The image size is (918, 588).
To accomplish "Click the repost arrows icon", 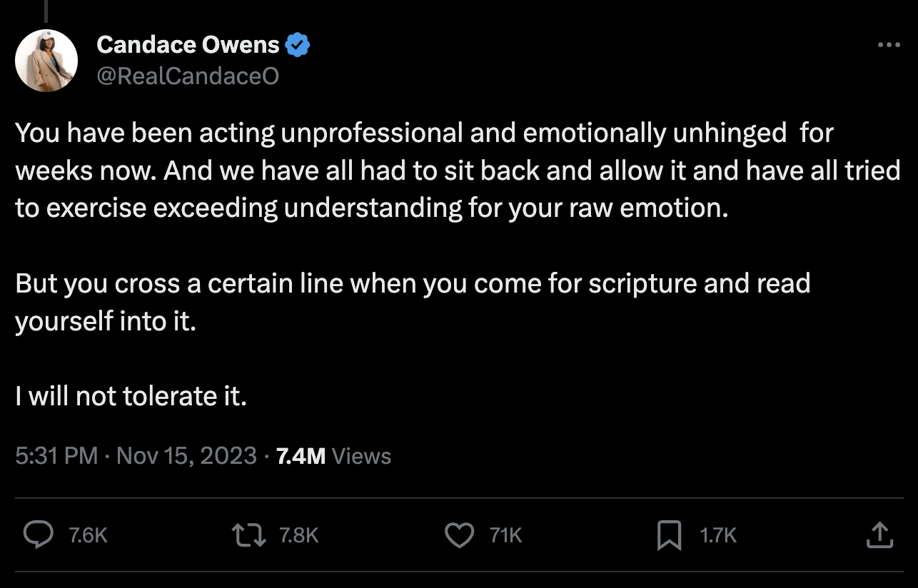I will tap(249, 535).
